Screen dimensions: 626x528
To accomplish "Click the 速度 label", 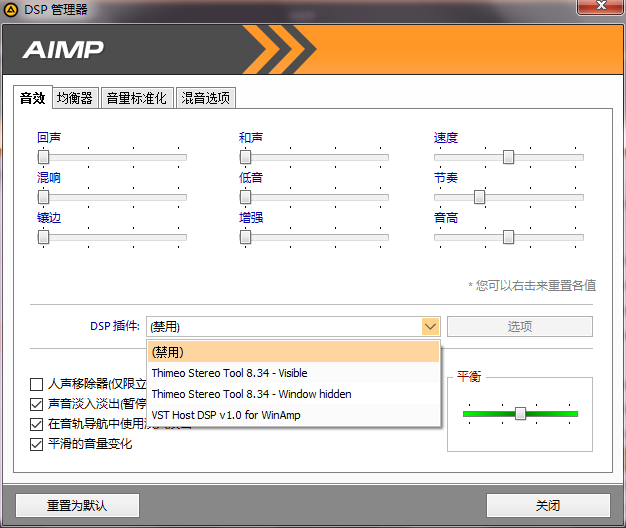I will pos(446,137).
